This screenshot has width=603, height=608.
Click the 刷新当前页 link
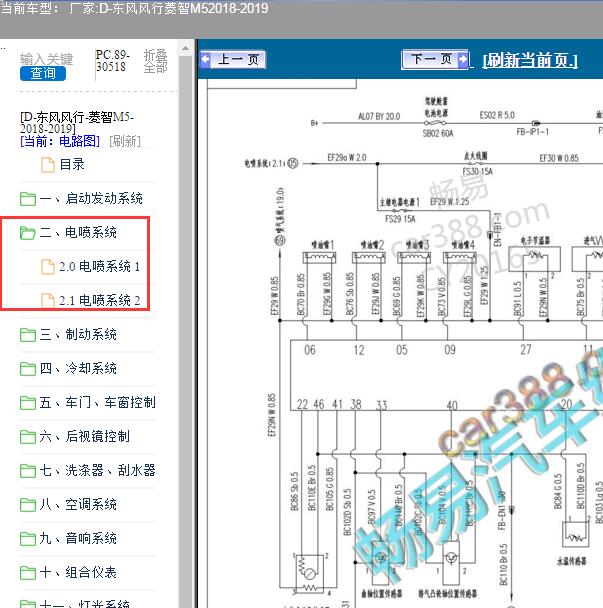point(530,60)
